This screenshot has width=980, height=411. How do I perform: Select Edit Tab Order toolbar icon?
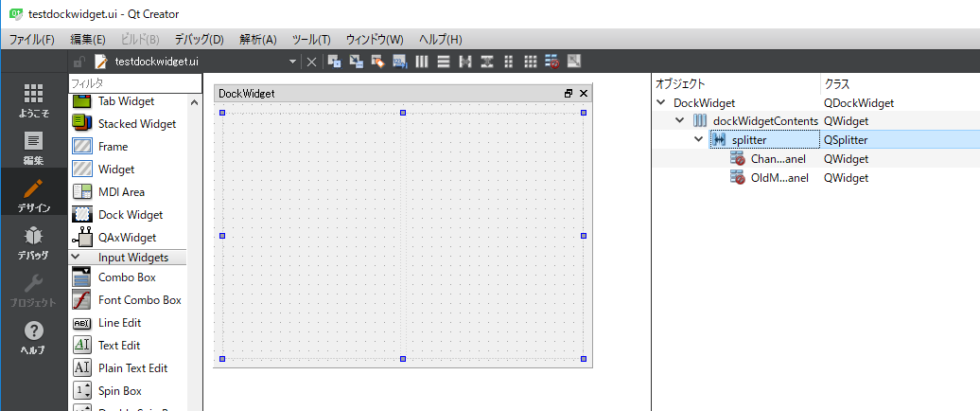[399, 62]
